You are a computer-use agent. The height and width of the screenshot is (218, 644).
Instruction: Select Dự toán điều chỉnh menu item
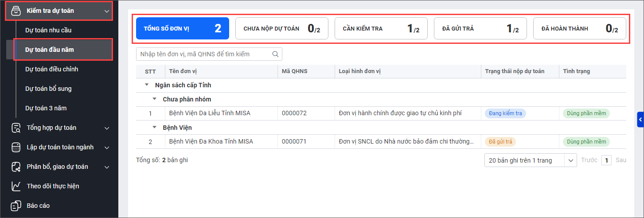coord(51,69)
